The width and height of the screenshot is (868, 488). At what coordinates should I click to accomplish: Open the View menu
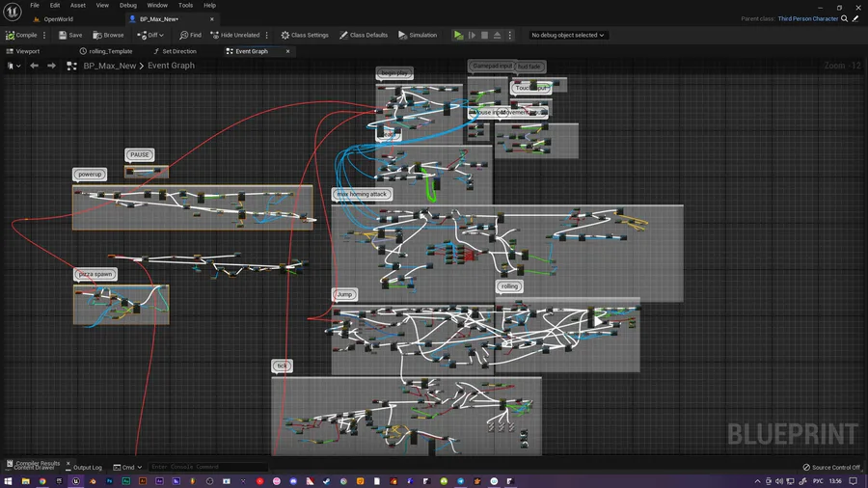tap(102, 5)
